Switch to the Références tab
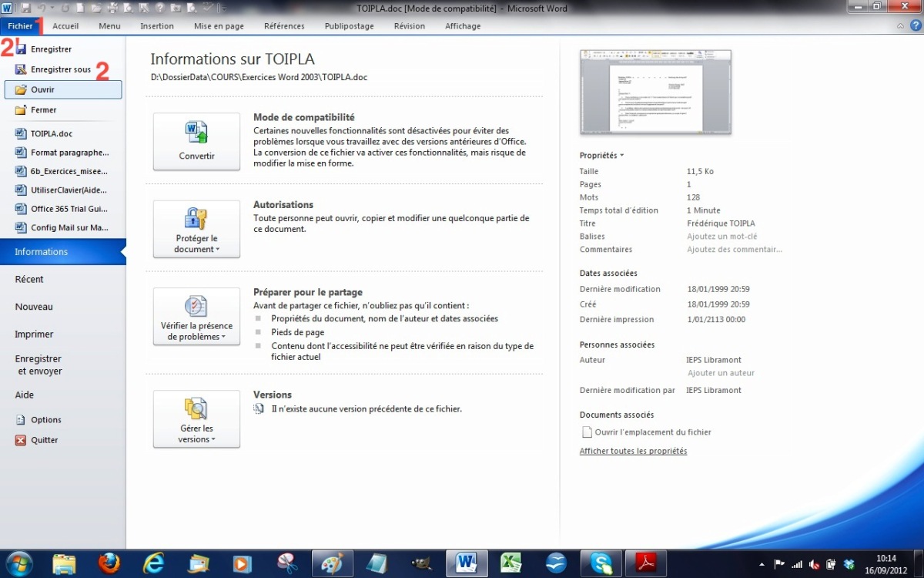 point(284,26)
